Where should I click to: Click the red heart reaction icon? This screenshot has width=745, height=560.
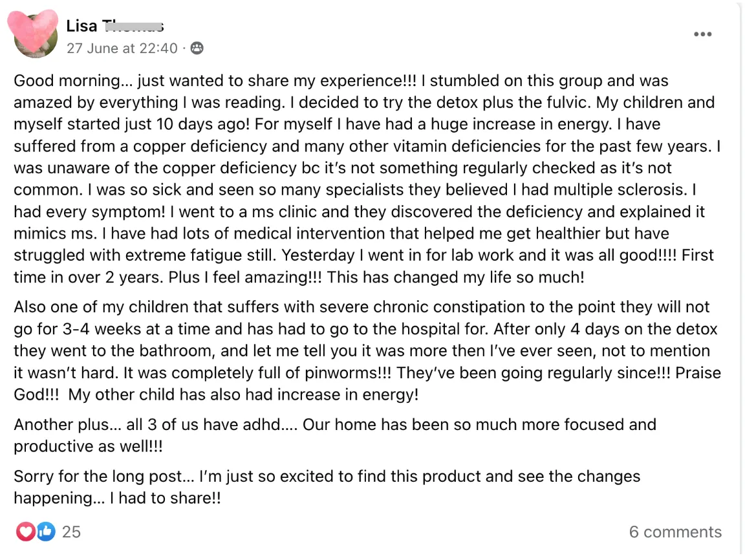25,532
